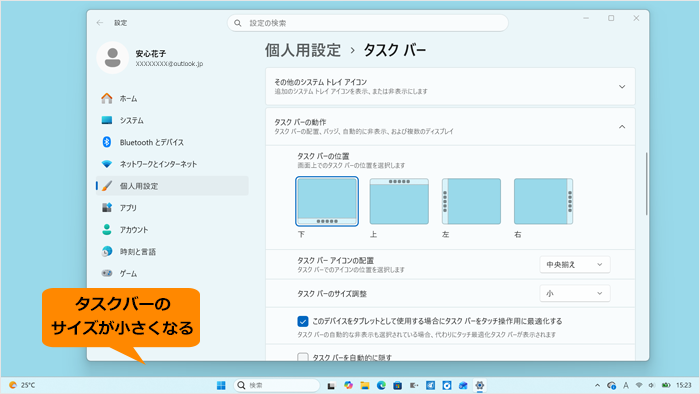Select the 下 taskbar position thumbnail
The image size is (700, 394).
327,201
